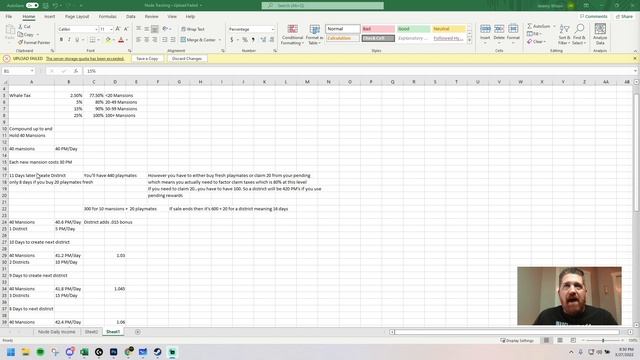Image resolution: width=640 pixels, height=360 pixels.
Task: Toggle Underline formatting
Action: [77, 40]
